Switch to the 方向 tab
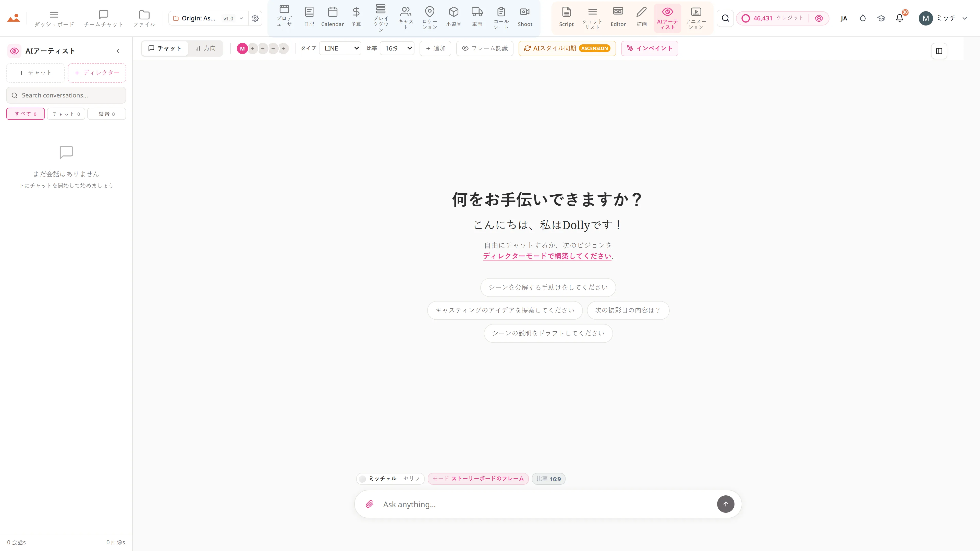 205,48
